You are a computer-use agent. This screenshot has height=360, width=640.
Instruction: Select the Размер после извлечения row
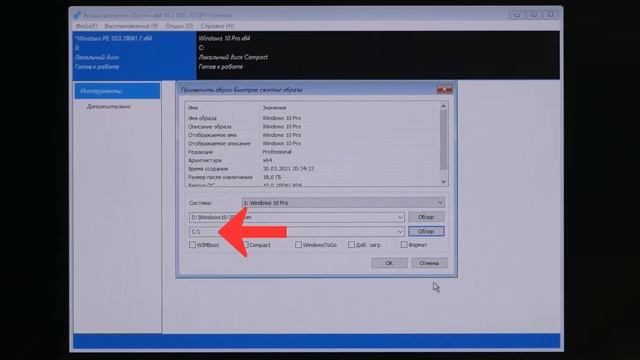tap(312, 177)
